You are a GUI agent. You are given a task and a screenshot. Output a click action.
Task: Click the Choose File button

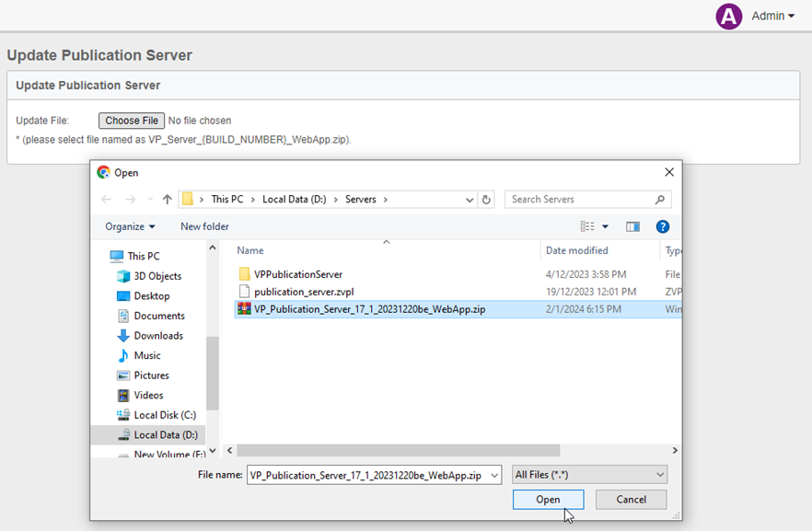[x=132, y=121]
